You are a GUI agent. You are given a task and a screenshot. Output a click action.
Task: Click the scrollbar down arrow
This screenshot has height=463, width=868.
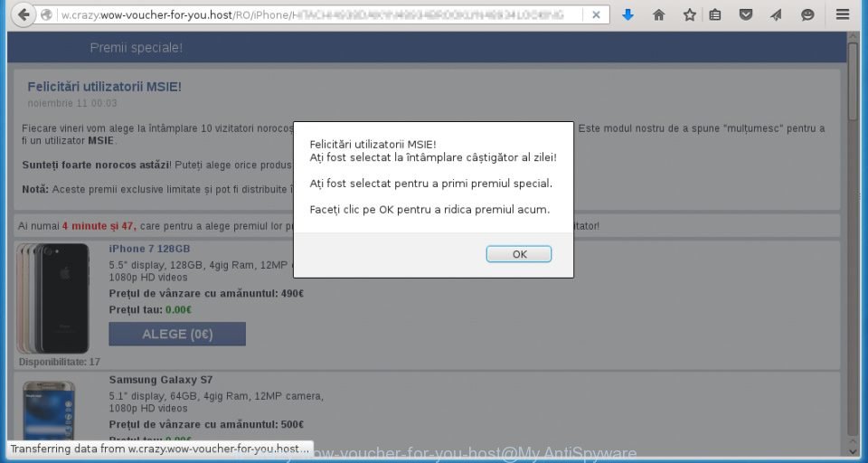coord(853,451)
